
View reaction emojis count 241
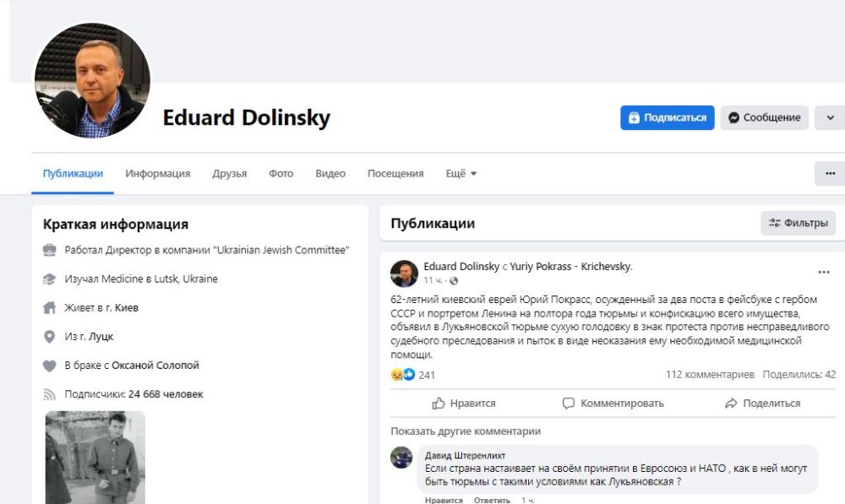pos(412,375)
